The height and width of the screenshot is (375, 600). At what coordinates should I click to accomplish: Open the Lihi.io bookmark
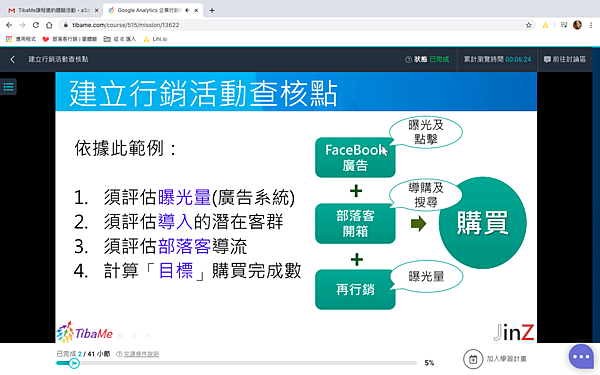coord(155,39)
